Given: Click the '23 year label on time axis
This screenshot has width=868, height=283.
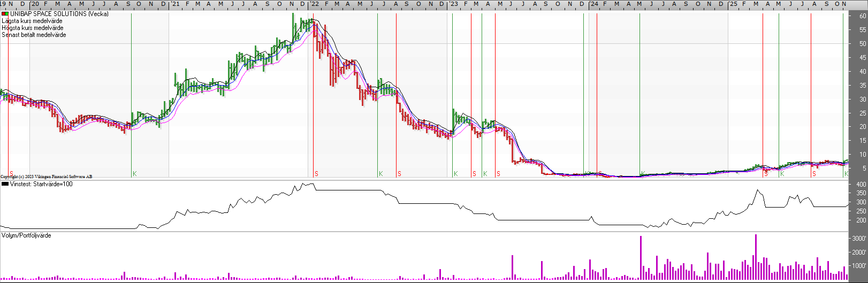Looking at the screenshot, I should point(453,4).
